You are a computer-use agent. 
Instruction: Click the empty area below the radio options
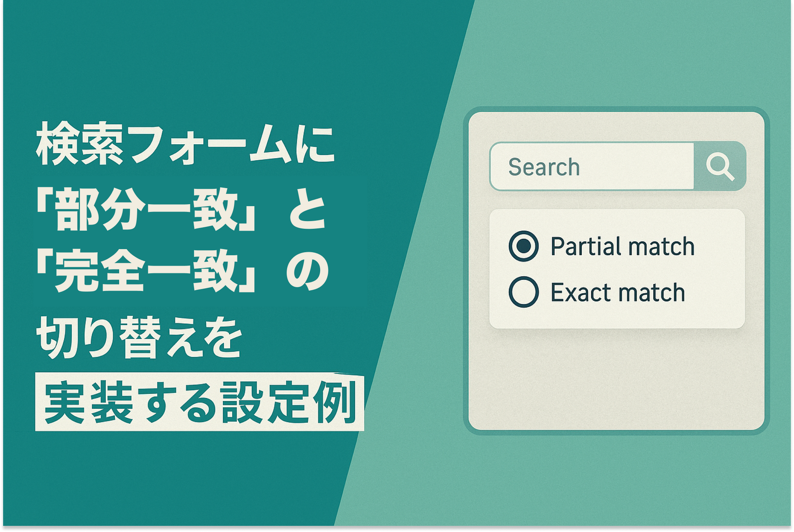tap(616, 379)
